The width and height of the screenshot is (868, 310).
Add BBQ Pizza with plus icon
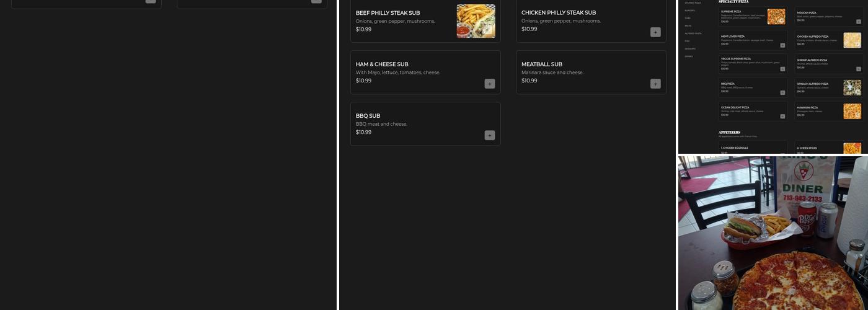(x=782, y=92)
